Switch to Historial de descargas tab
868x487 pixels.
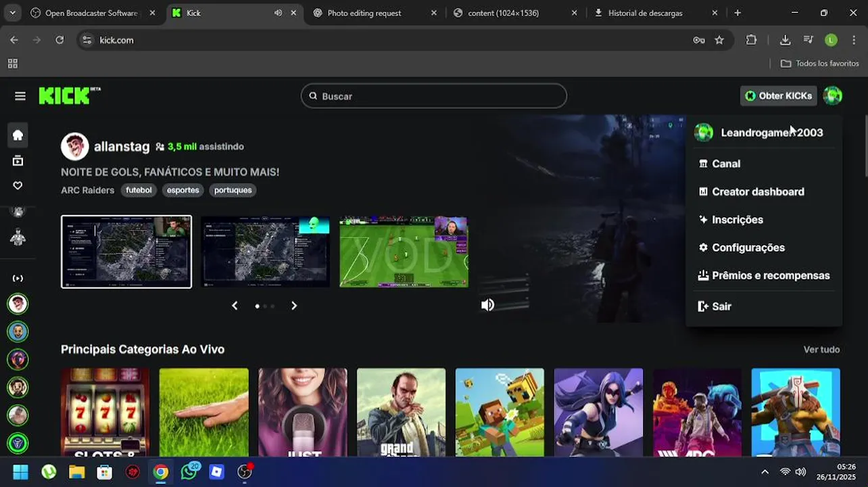tap(656, 13)
